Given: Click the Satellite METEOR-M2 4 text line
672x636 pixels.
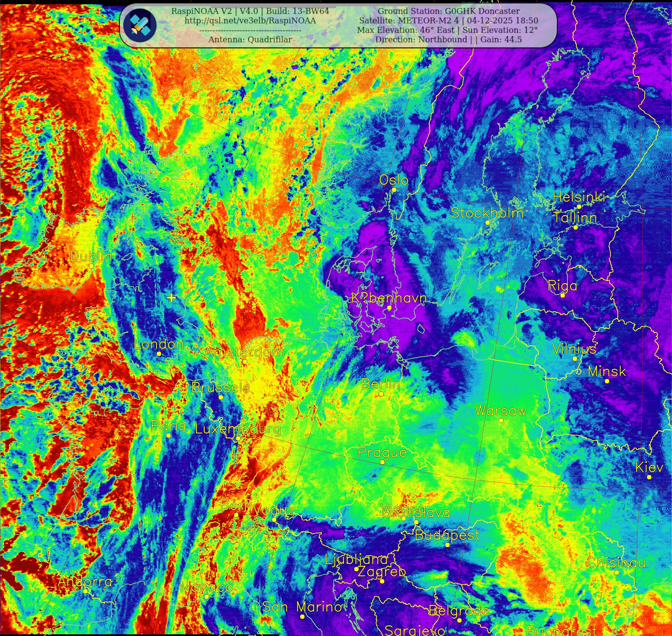Looking at the screenshot, I should coord(448,21).
